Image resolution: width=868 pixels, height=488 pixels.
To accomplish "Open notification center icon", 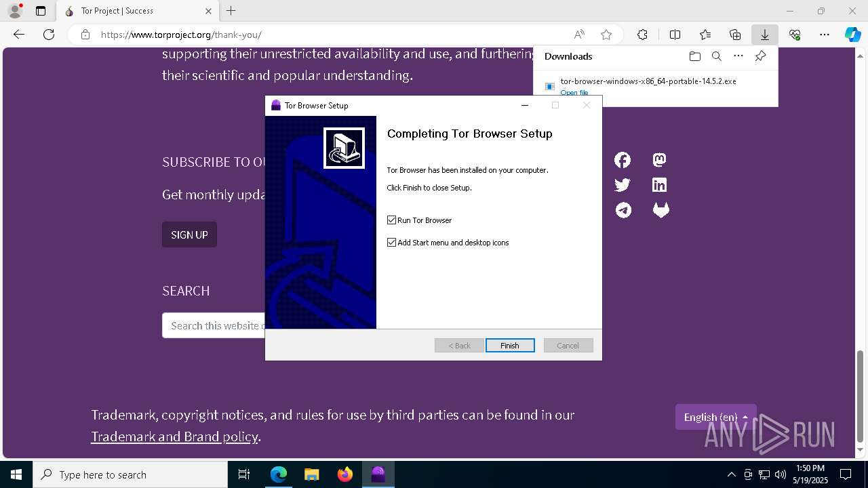I will 846,474.
